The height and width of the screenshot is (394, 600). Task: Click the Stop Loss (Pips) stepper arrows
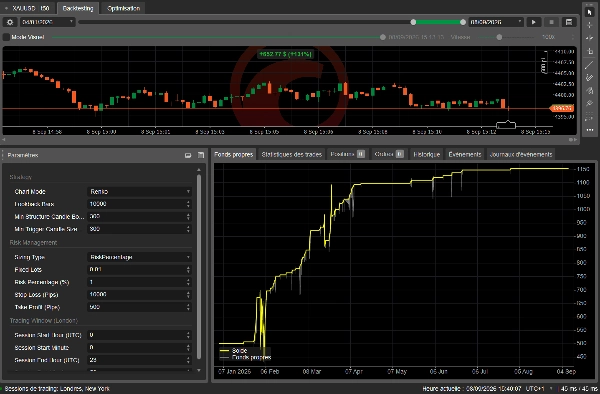click(188, 295)
